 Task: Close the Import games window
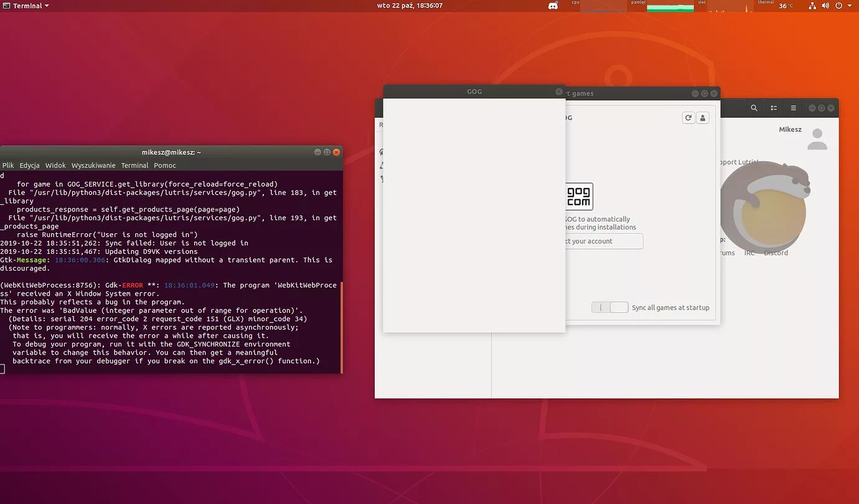pos(713,93)
